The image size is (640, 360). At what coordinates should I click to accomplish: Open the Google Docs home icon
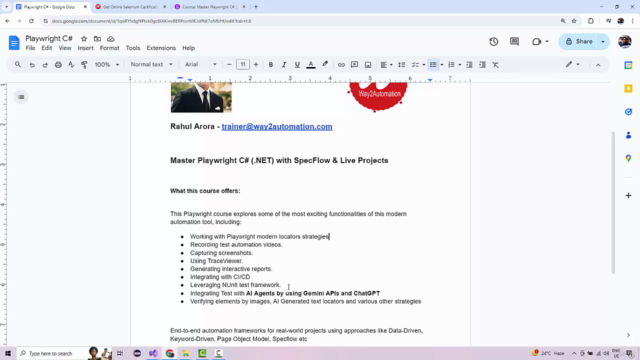point(14,42)
